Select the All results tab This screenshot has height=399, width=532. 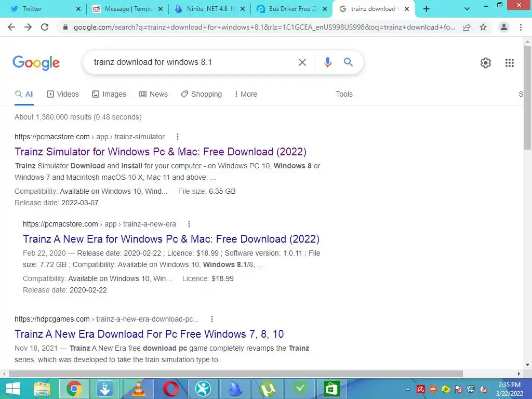coord(24,94)
